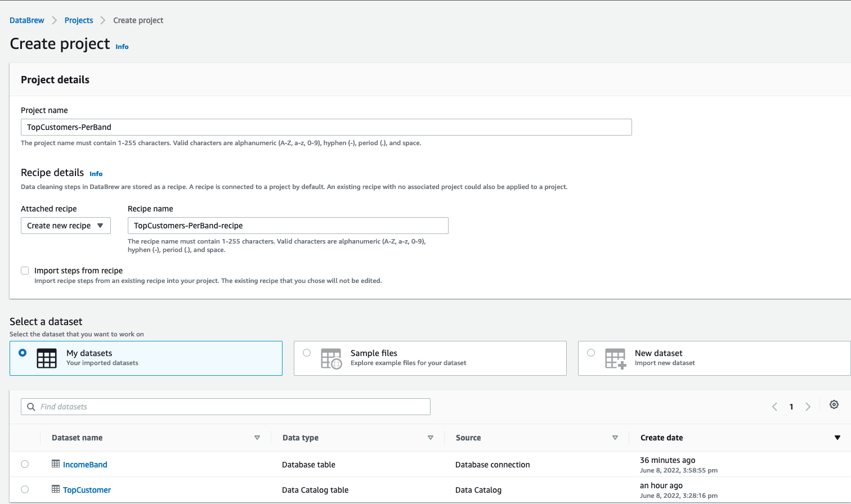
Task: Click the Source column header
Action: coord(468,438)
